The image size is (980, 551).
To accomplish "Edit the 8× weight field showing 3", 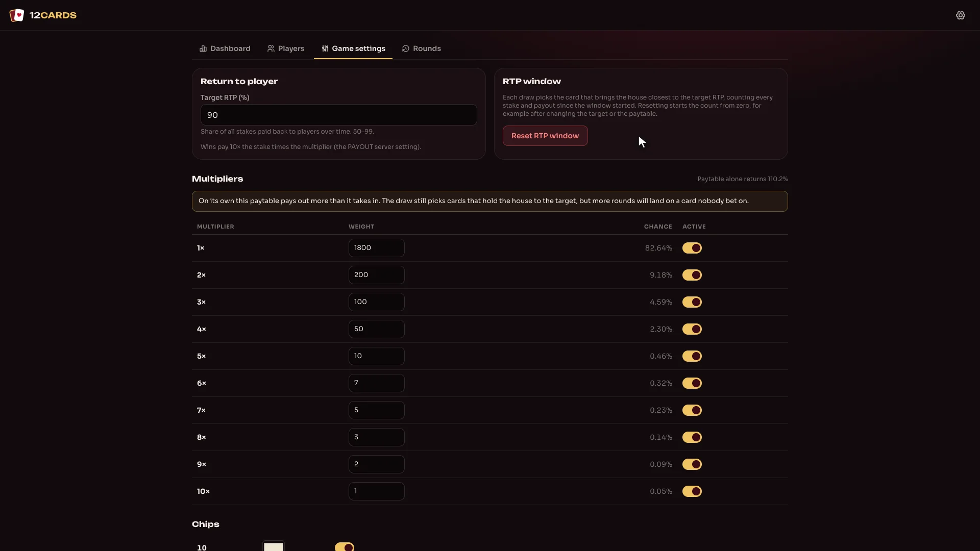I will click(x=377, y=437).
